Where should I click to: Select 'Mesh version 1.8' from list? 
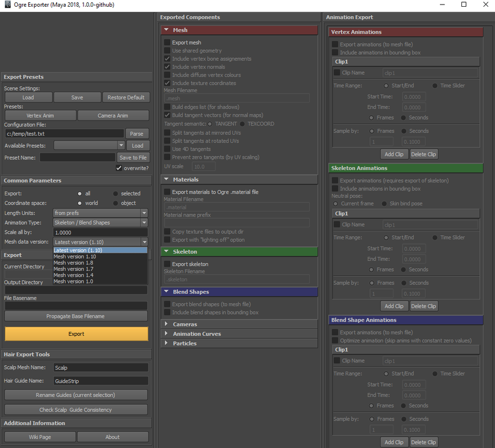pos(100,263)
